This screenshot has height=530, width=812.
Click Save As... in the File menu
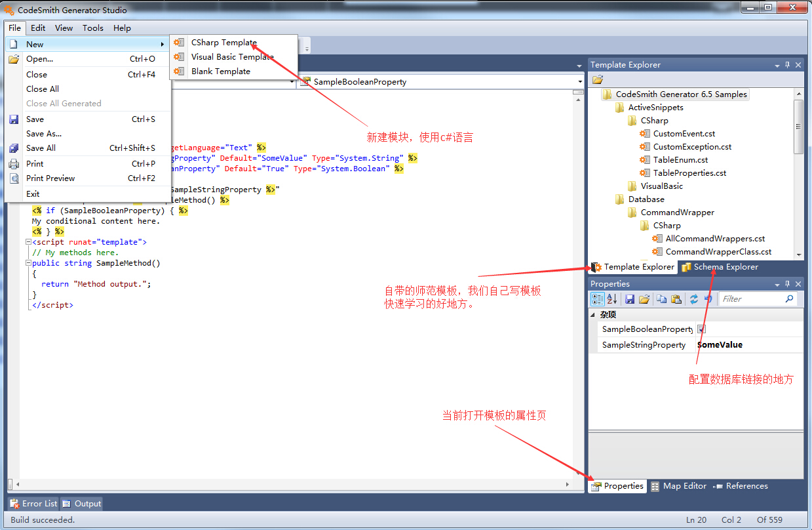point(88,134)
